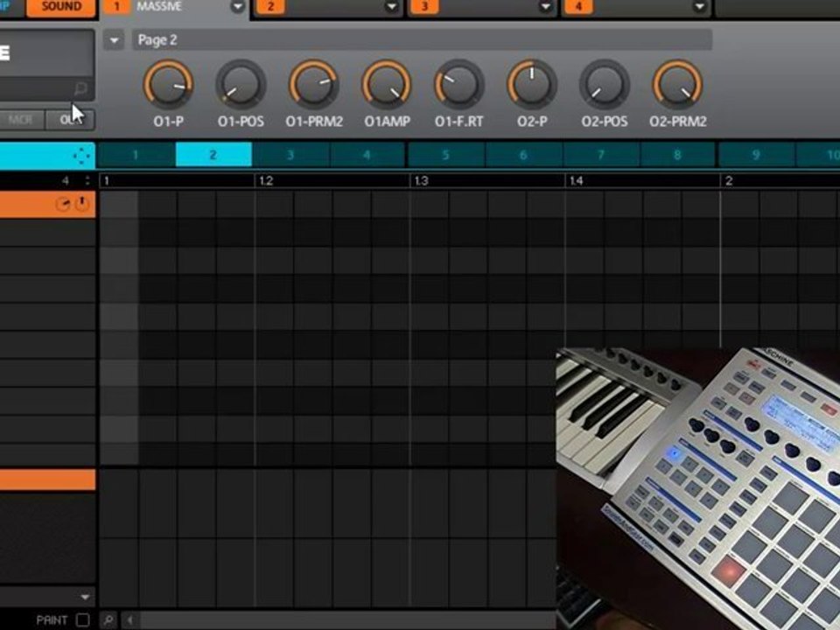Open the slot 2 module dropdown arrow
840x630 pixels.
click(x=392, y=7)
